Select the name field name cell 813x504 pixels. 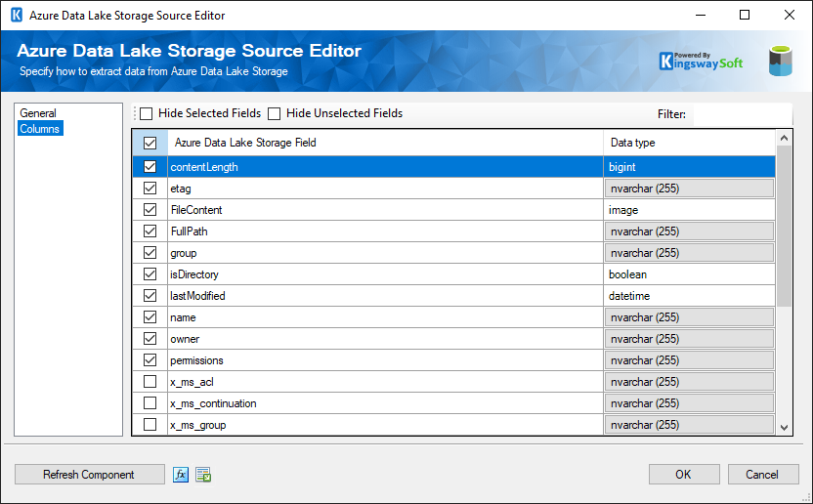tap(385, 317)
